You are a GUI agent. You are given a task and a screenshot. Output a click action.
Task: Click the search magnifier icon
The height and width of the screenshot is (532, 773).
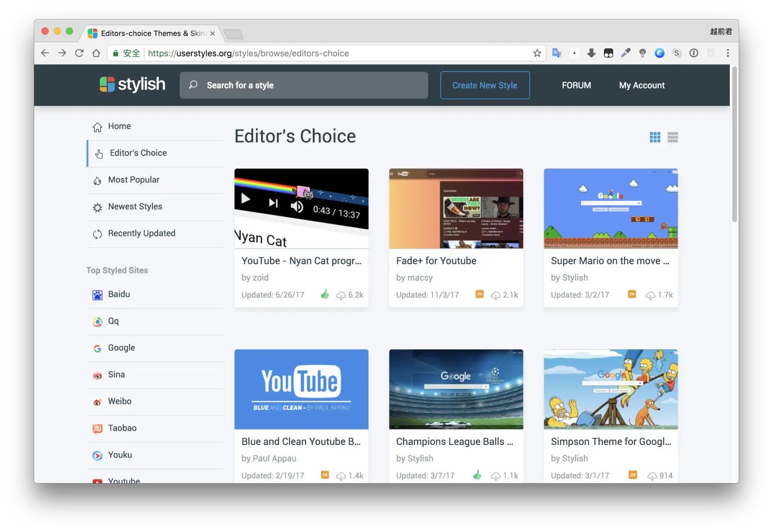[x=193, y=85]
